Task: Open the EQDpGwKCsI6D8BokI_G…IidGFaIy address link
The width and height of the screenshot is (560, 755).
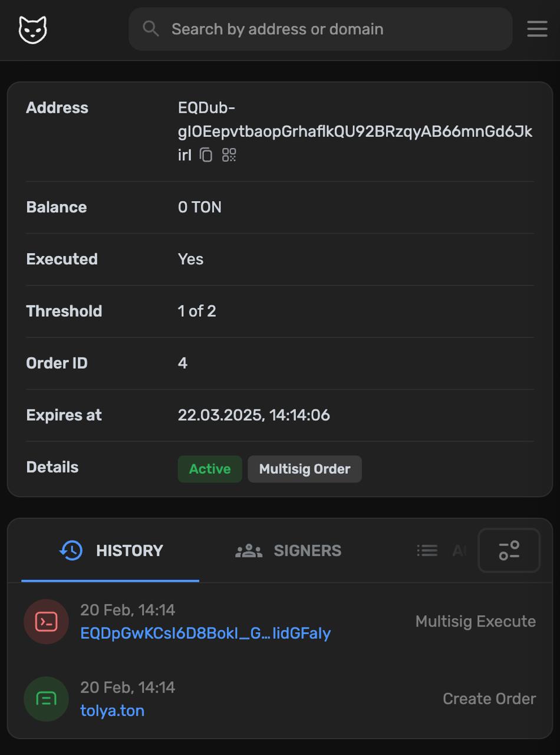Action: click(205, 633)
